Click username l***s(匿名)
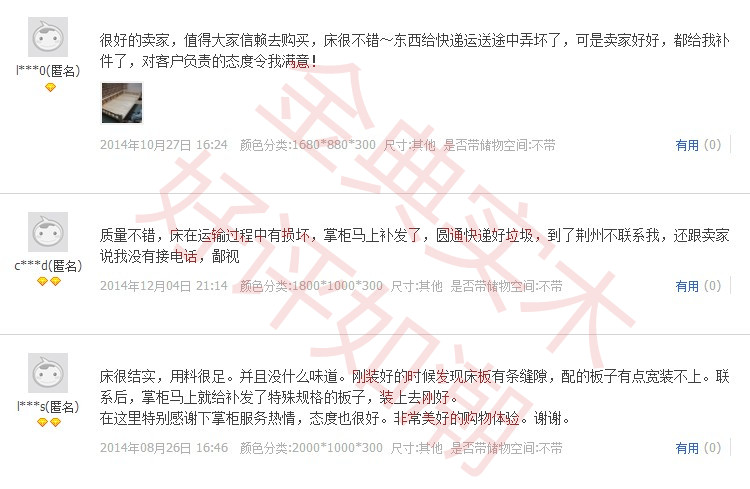The width and height of the screenshot is (750, 489). [x=48, y=407]
